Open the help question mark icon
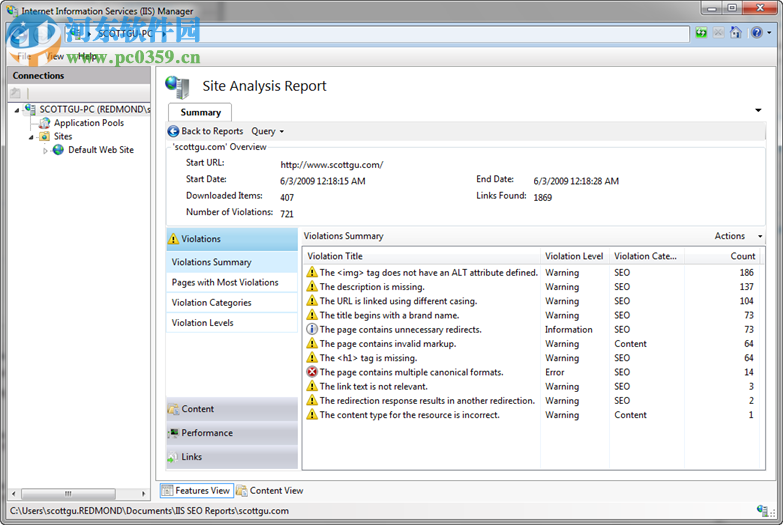 tap(757, 33)
